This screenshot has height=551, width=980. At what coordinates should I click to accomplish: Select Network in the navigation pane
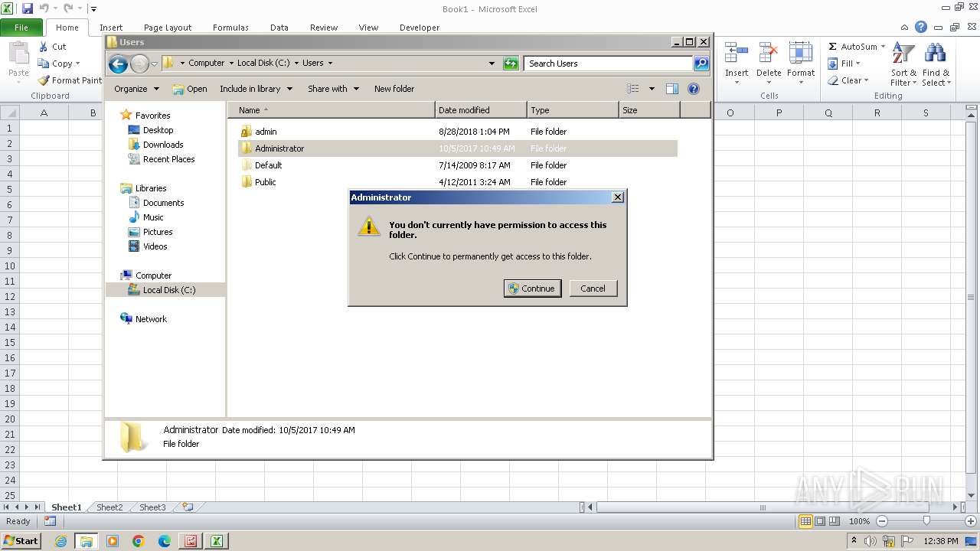[x=151, y=319]
